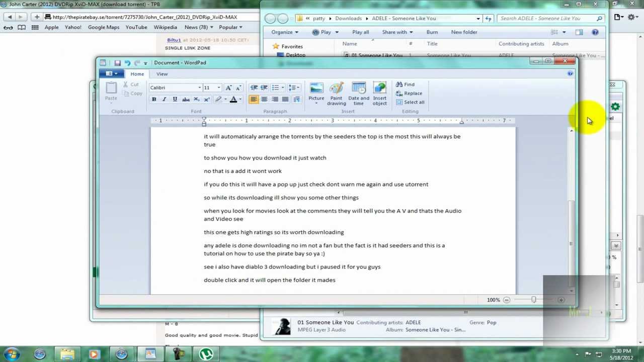Select Align text right
Viewport: 644px width, 362px height.
[275, 100]
